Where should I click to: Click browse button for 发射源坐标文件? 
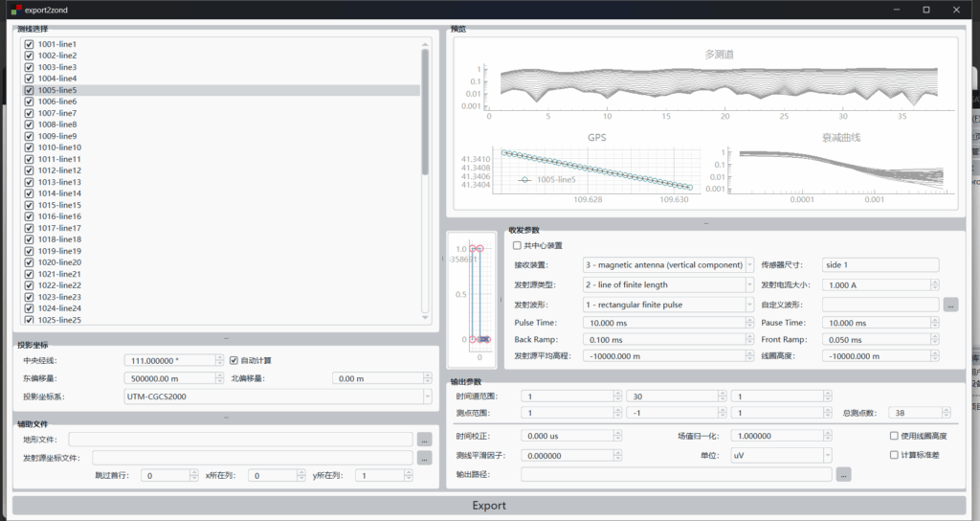pyautogui.click(x=425, y=458)
